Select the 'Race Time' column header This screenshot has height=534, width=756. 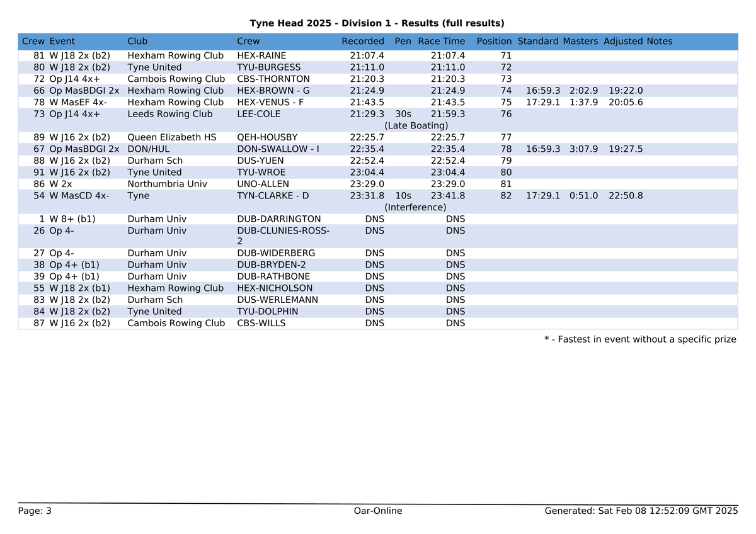coord(442,42)
